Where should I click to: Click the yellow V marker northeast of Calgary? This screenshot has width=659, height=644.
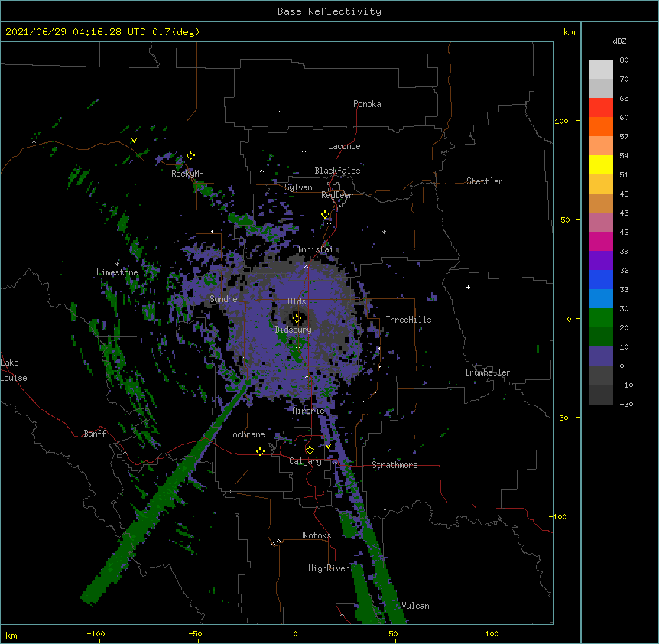(x=328, y=447)
